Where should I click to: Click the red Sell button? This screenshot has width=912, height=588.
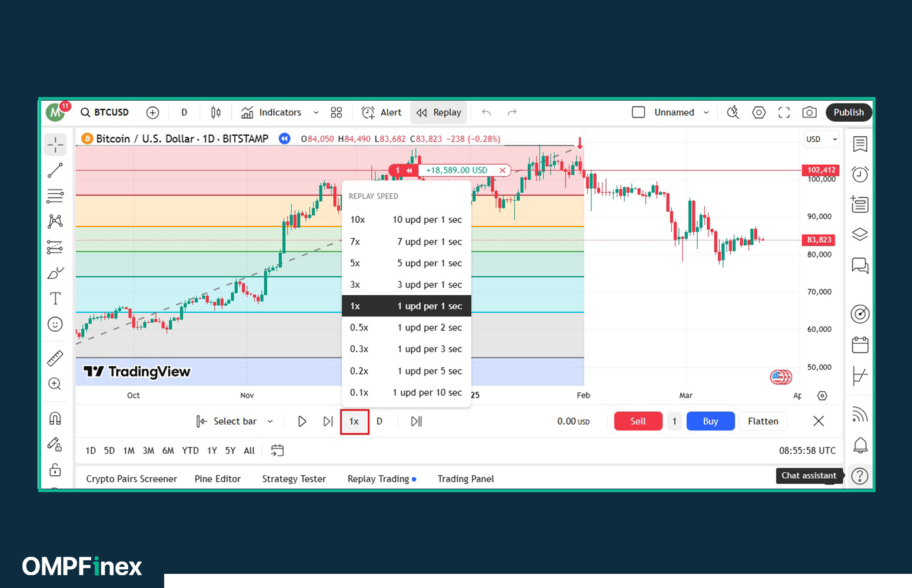(638, 421)
